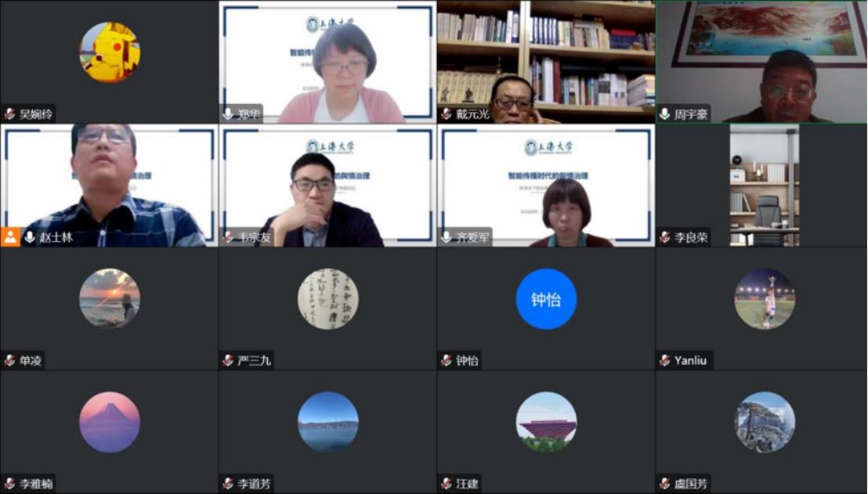Click the active microphone icon for 郑华
This screenshot has height=494, width=868.
point(228,114)
